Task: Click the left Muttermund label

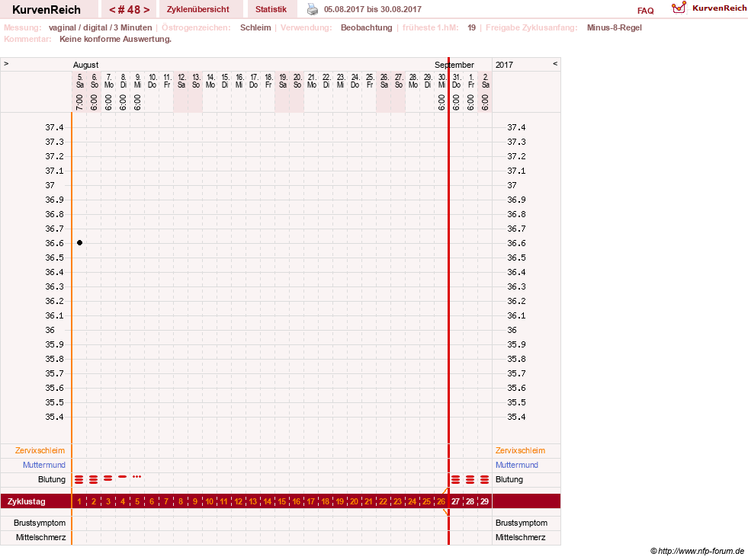Action: (44, 465)
